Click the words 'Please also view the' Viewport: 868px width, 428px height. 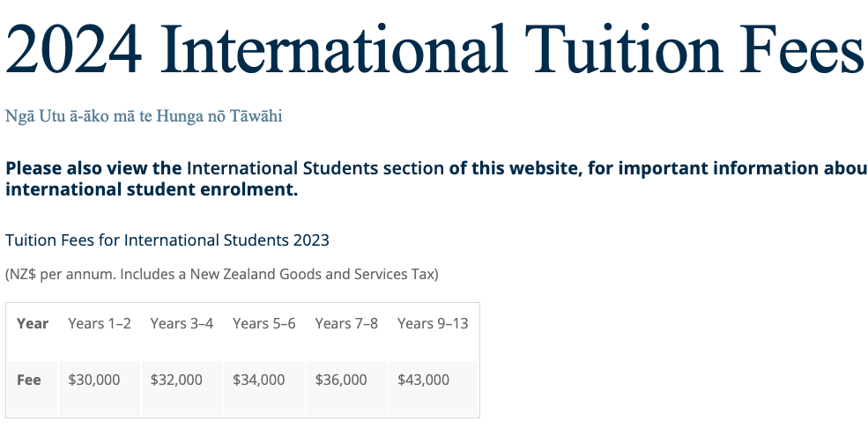(93, 168)
